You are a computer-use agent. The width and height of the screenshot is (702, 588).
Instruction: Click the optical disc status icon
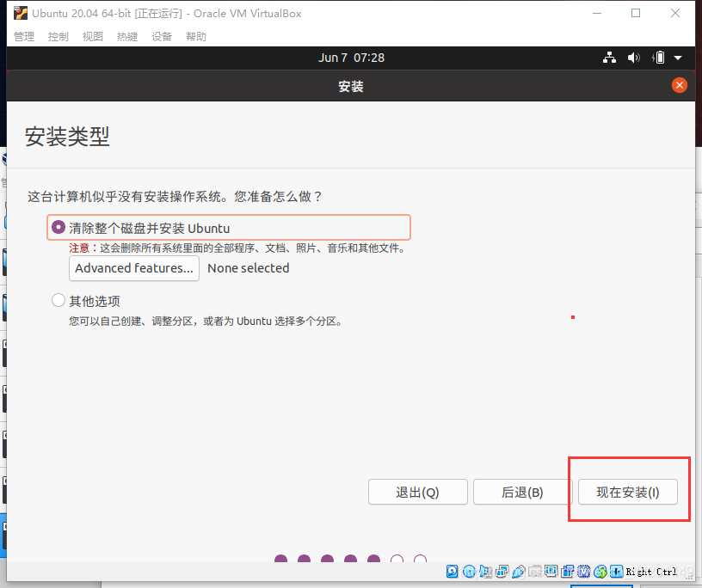coord(469,571)
